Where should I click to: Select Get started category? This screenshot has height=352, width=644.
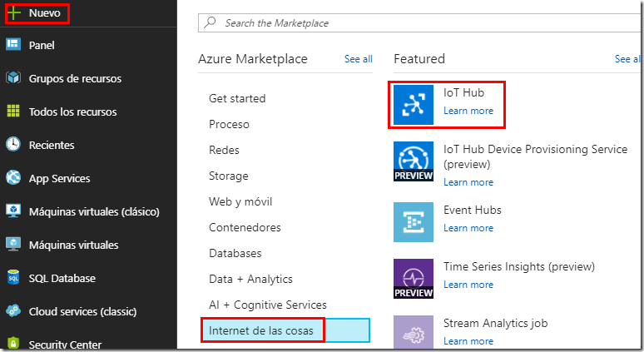coord(237,98)
